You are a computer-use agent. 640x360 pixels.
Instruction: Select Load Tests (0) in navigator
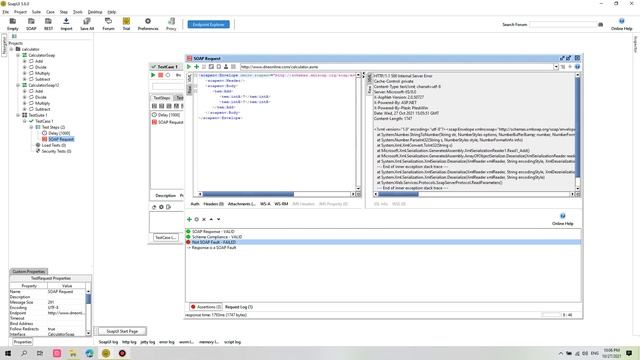tap(53, 145)
